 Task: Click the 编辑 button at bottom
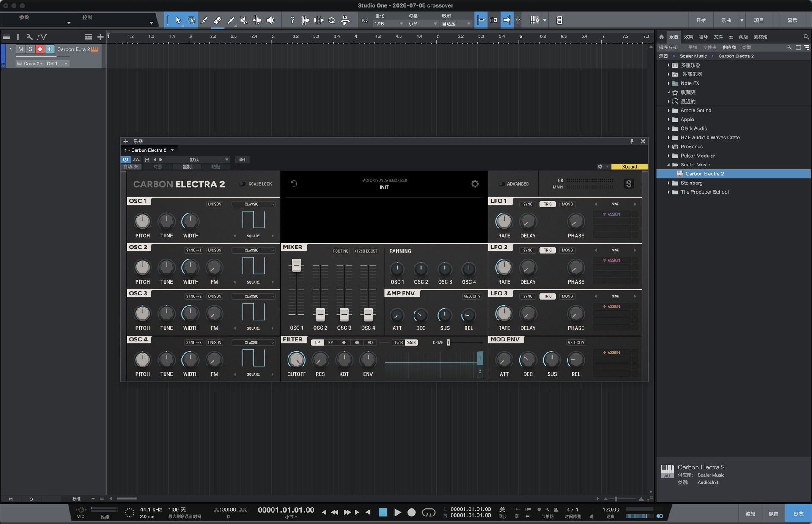pos(750,514)
